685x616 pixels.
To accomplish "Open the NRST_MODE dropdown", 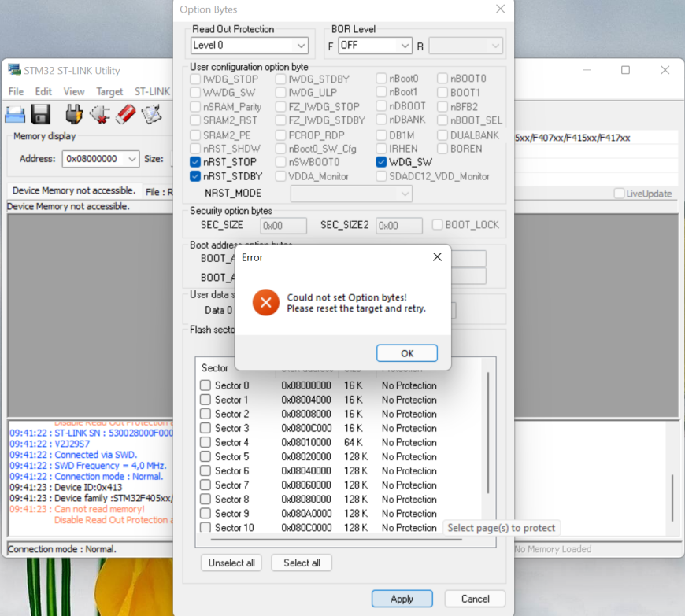I will [351, 194].
